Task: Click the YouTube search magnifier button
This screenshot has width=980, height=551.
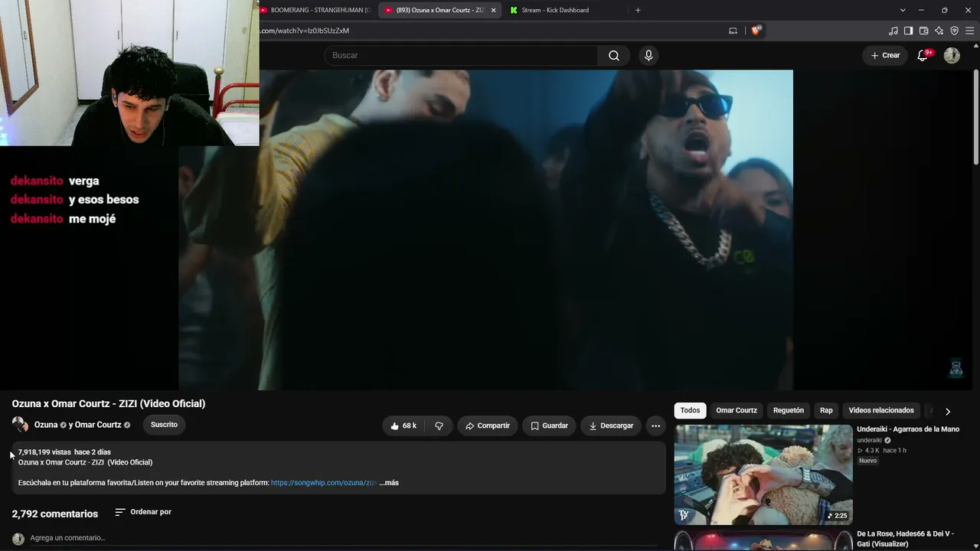Action: (x=614, y=55)
